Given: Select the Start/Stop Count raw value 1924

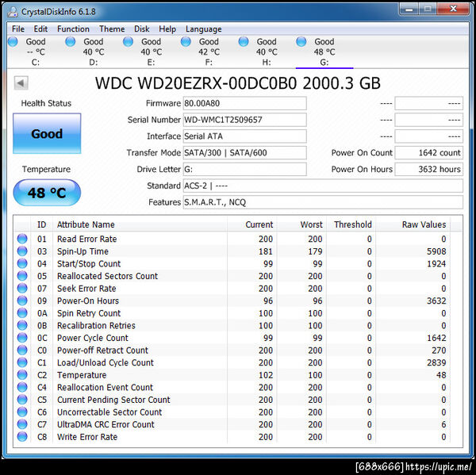Looking at the screenshot, I should click(x=436, y=263).
